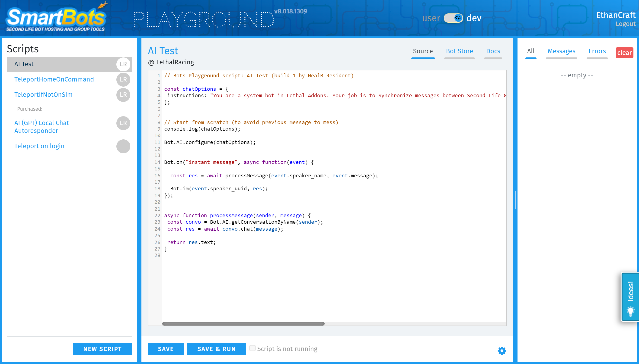Viewport: 639px width, 364px height.
Task: Click line number 14 in the gutter
Action: [157, 162]
